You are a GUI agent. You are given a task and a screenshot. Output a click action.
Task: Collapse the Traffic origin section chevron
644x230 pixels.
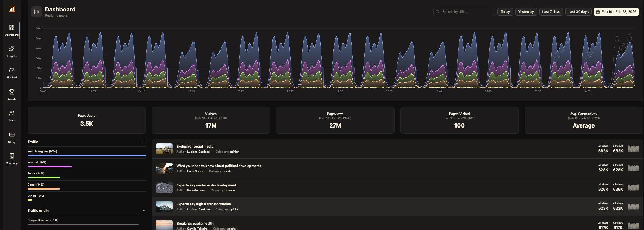(x=144, y=211)
